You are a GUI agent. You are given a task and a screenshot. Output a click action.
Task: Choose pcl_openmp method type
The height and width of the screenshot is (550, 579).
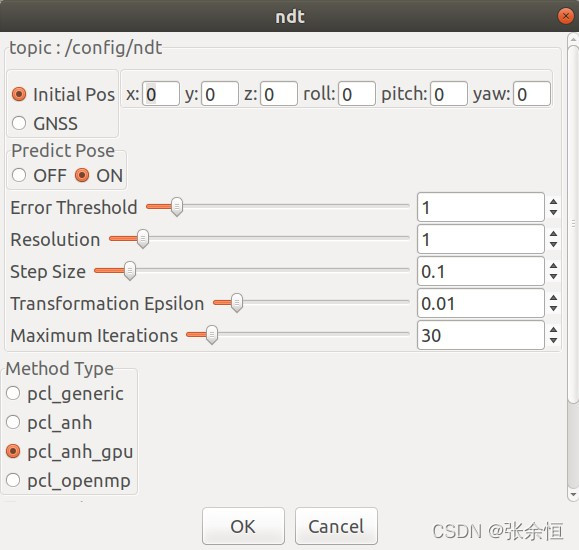(13, 480)
